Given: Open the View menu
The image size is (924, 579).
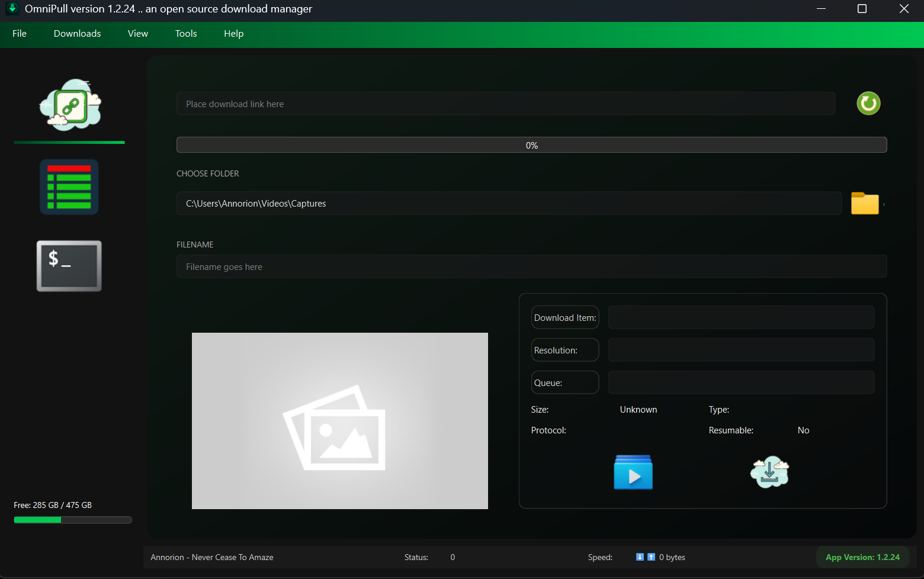Looking at the screenshot, I should click(x=138, y=34).
